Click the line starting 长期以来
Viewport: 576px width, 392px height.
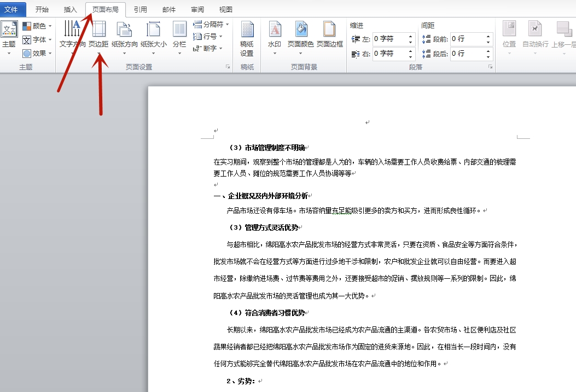tap(371, 330)
